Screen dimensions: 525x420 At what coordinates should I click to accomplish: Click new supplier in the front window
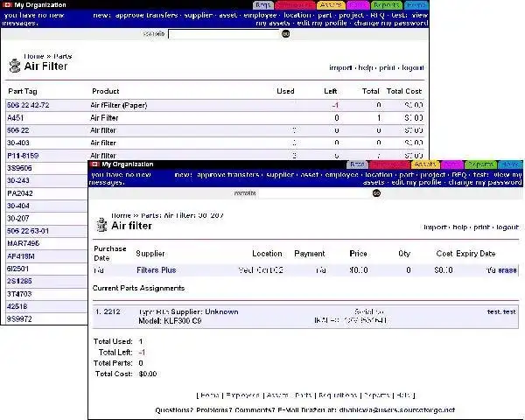[x=280, y=174]
